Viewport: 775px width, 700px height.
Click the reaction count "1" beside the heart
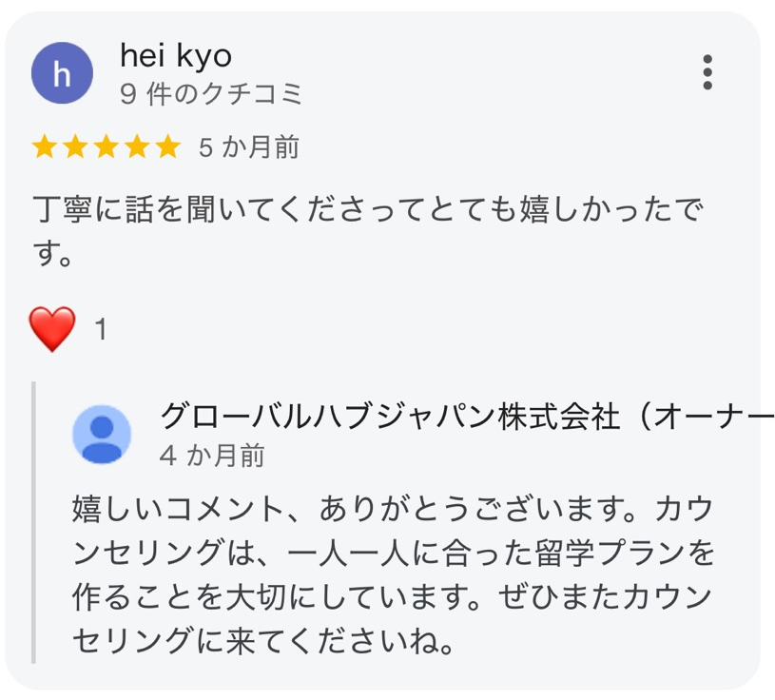pyautogui.click(x=101, y=331)
